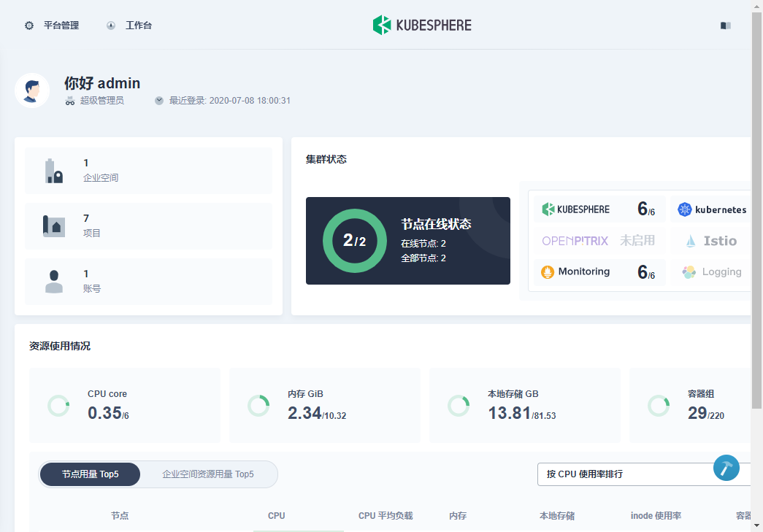Open the 平台管理 platform management menu
Screen dimensions: 763x532
pyautogui.click(x=52, y=26)
